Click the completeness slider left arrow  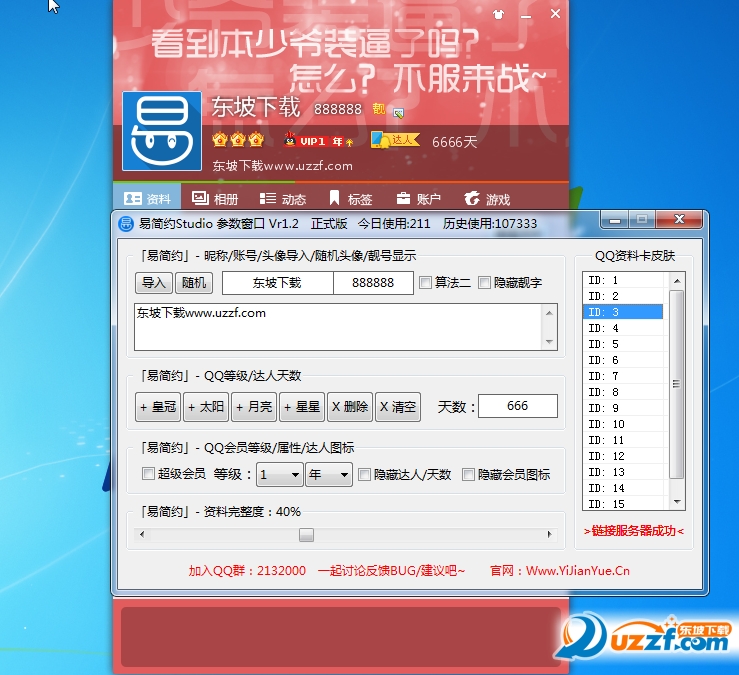coord(142,535)
